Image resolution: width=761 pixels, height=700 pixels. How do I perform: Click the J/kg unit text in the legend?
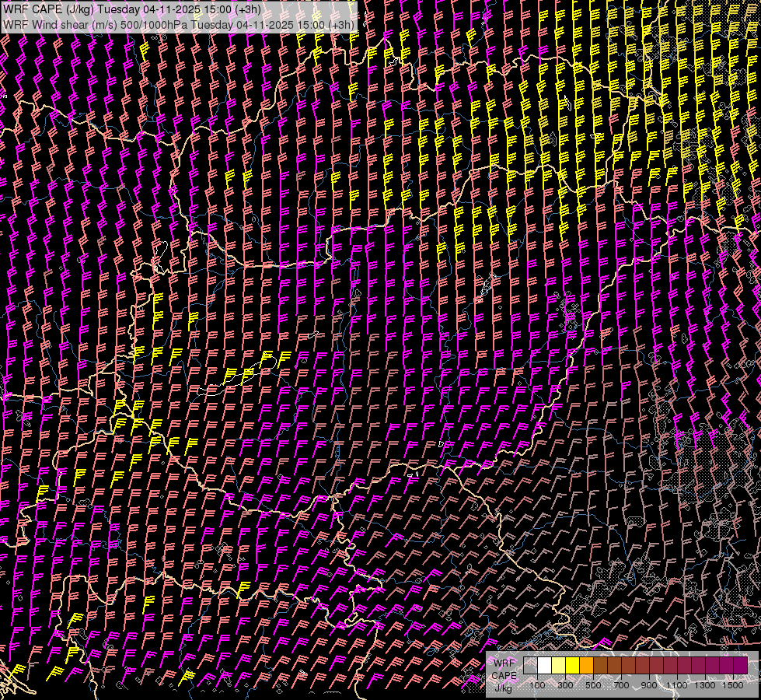504,688
